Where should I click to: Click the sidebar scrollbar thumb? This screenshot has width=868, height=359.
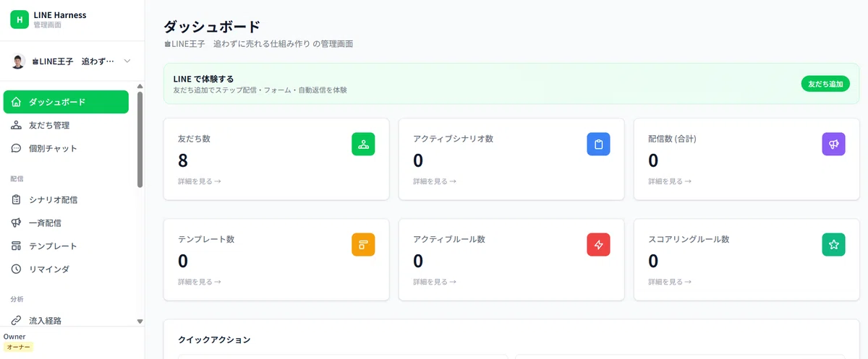(140, 139)
